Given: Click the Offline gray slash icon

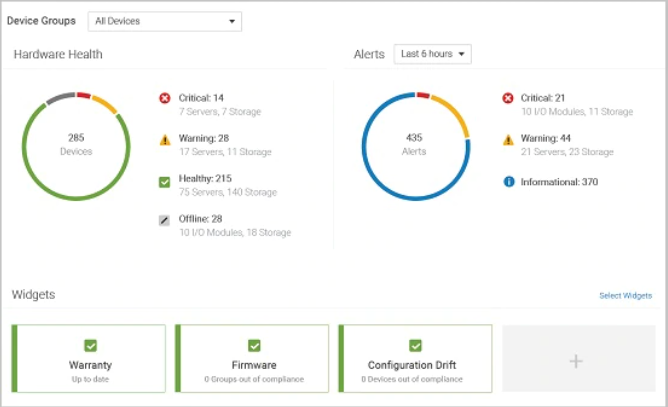Looking at the screenshot, I should [164, 220].
